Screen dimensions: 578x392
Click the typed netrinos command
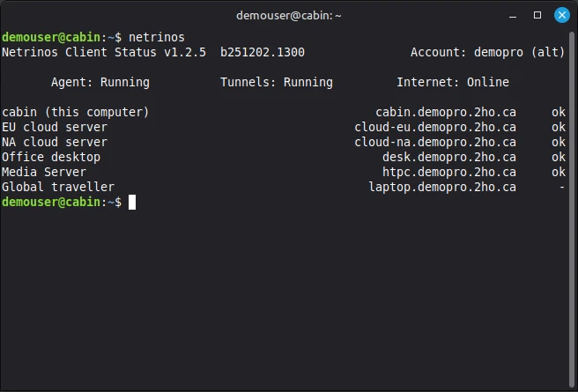coord(157,37)
